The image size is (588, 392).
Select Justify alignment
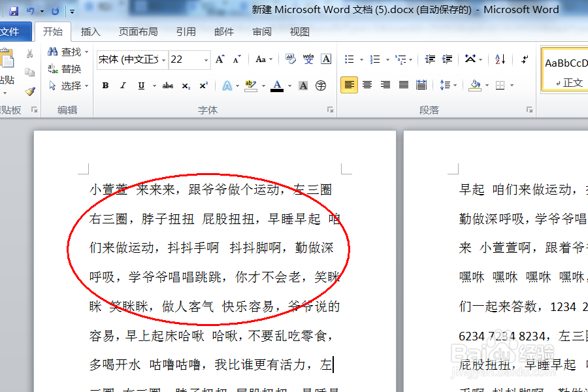404,85
